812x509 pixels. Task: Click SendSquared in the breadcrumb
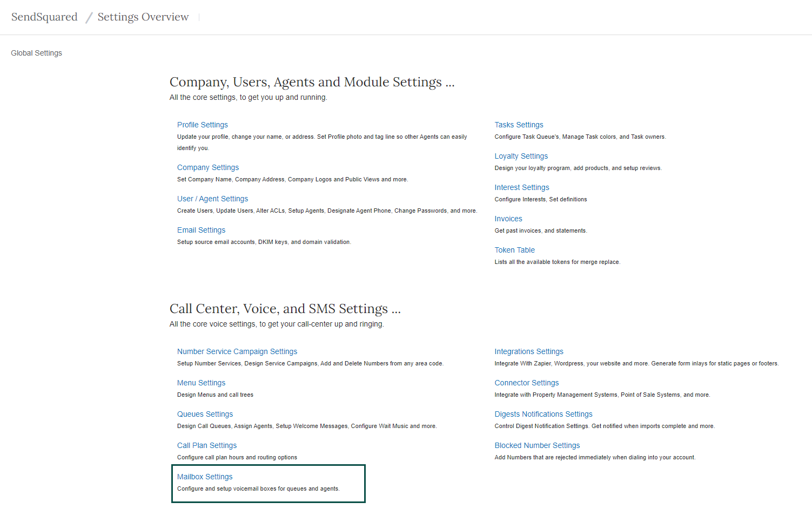coord(44,17)
